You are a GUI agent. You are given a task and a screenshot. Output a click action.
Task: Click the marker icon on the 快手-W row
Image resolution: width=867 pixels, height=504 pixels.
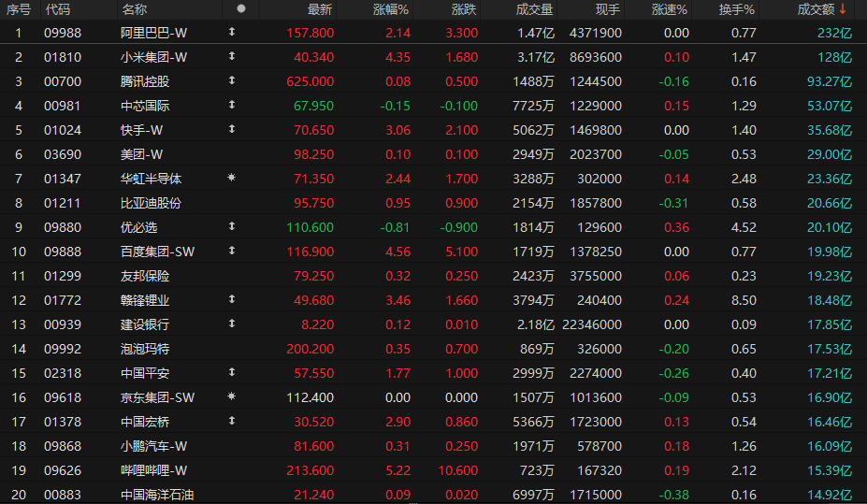tap(232, 129)
